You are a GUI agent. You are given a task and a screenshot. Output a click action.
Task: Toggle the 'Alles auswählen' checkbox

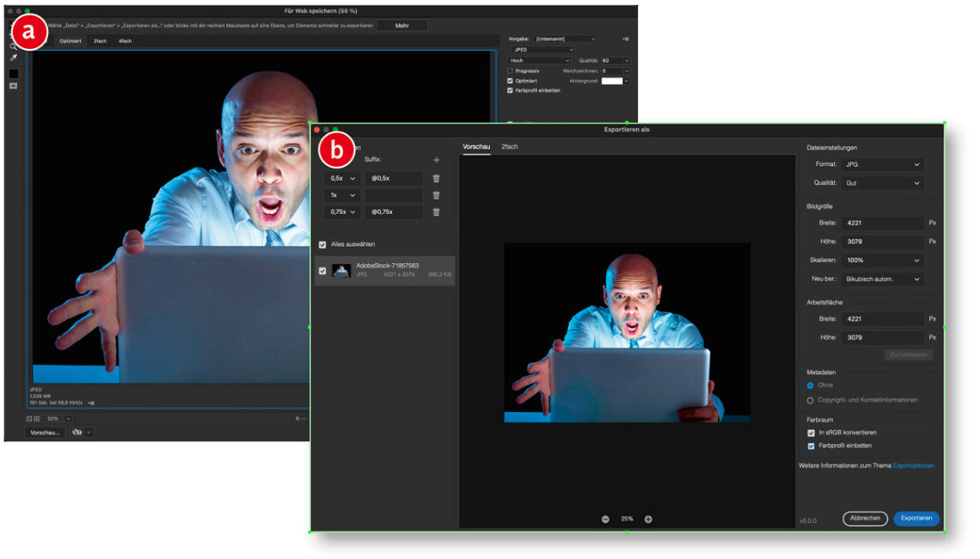coord(322,244)
